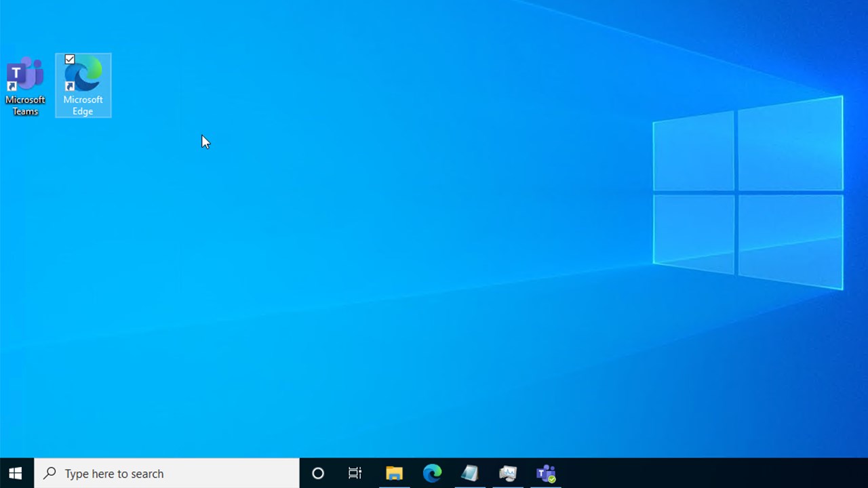Select the Microsoft Teams desktop shortcut
Image resolution: width=868 pixels, height=488 pixels.
click(x=25, y=86)
